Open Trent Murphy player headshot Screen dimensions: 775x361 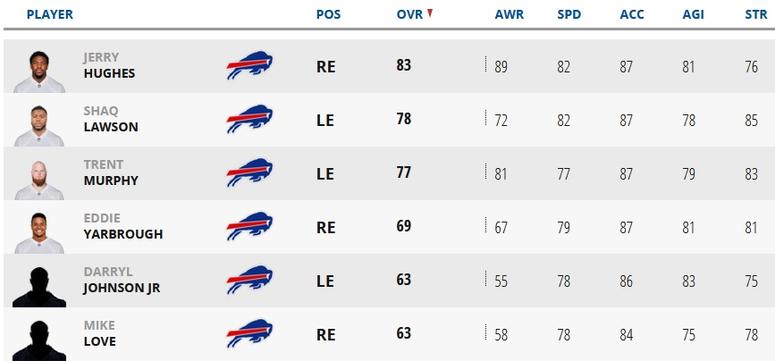click(x=39, y=180)
